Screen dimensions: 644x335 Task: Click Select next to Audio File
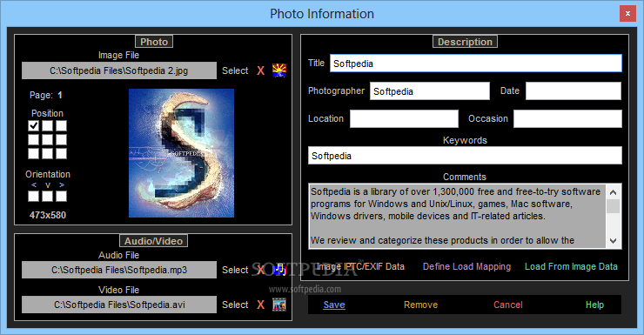[x=235, y=270]
